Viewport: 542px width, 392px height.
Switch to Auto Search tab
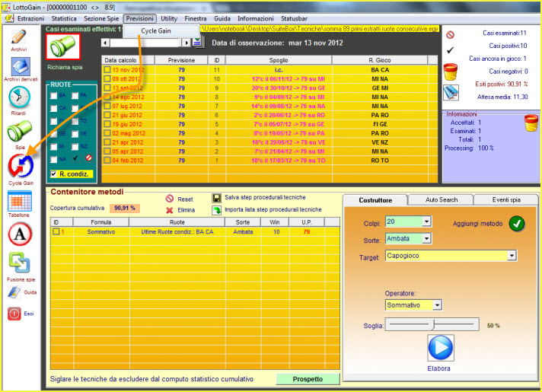pos(442,199)
